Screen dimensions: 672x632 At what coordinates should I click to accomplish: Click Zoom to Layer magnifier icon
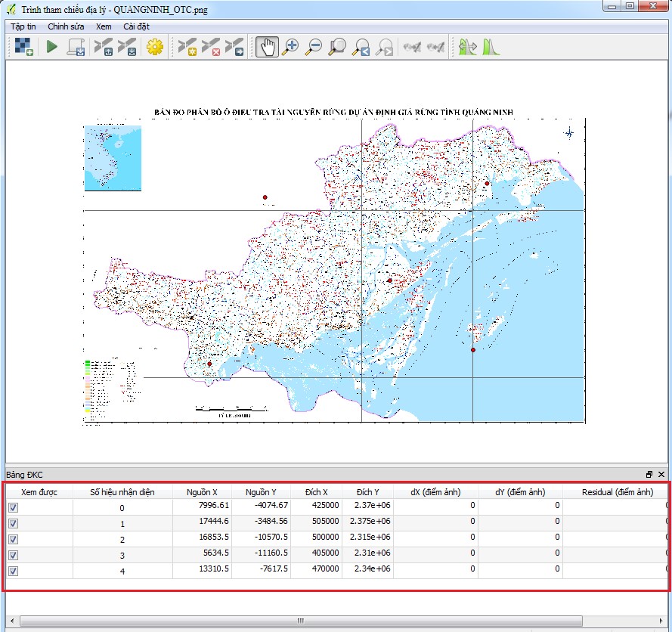pyautogui.click(x=337, y=47)
